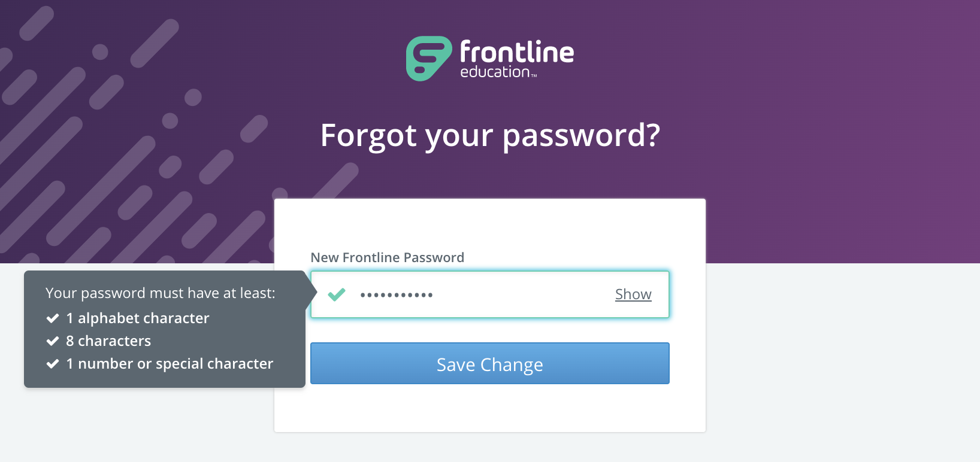Image resolution: width=980 pixels, height=462 pixels.
Task: Focus the New Frontline Password input field
Action: [x=490, y=294]
